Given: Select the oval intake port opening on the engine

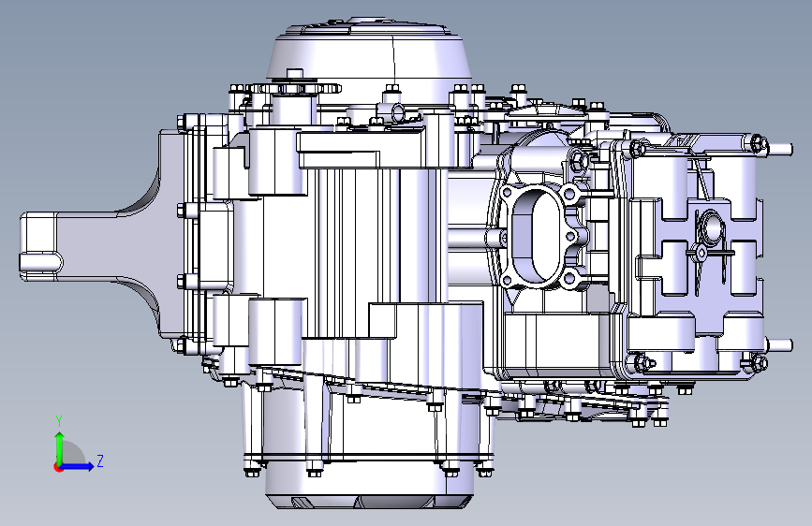Looking at the screenshot, I should point(538,235).
